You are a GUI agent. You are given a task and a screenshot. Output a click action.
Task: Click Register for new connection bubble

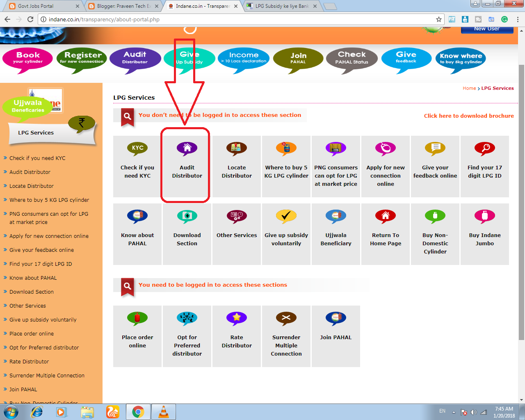81,59
